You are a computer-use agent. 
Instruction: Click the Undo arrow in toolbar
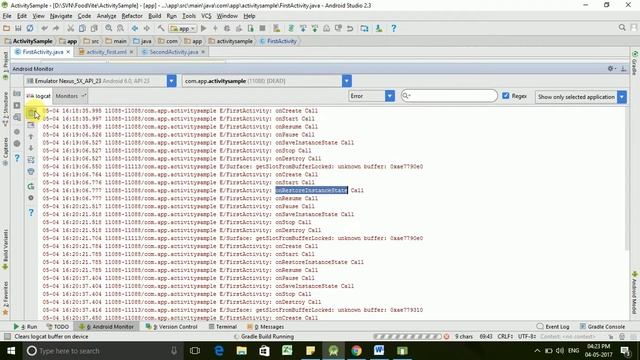44,28
